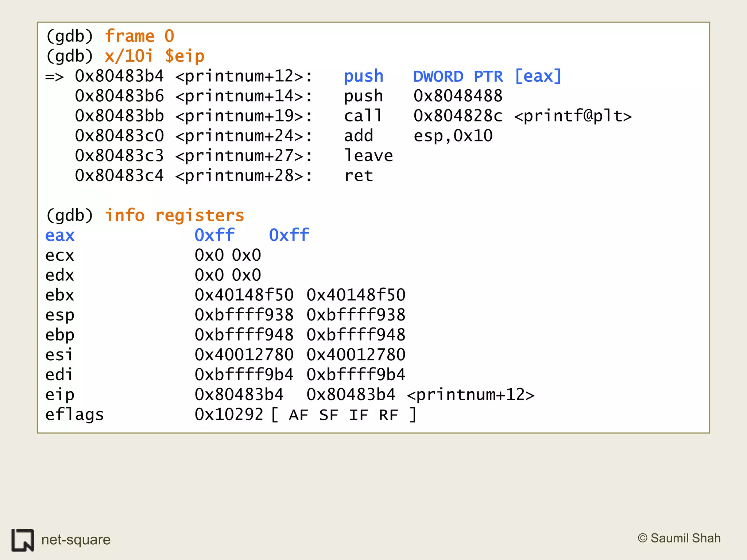The image size is (747, 560).
Task: Click the net-square logo icon
Action: [23, 540]
